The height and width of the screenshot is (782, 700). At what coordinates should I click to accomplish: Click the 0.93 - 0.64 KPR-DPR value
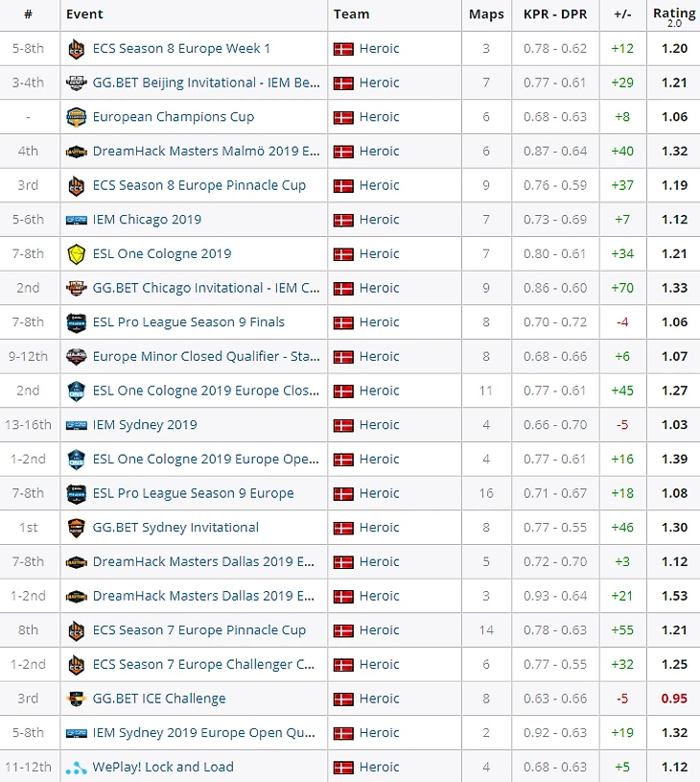coord(555,596)
